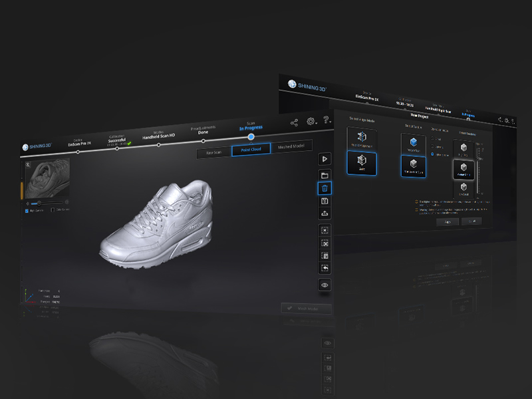Pick the blue cube texture scan card in New Project
532x399 pixels.
pyautogui.click(x=413, y=144)
